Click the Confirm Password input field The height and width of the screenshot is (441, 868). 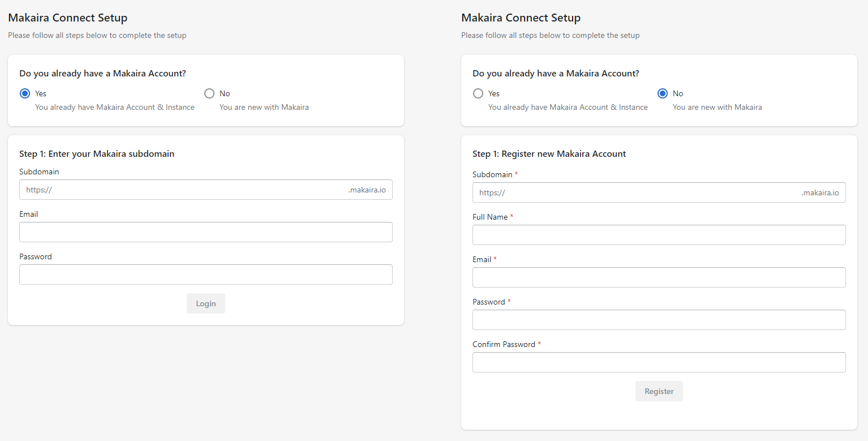click(659, 362)
